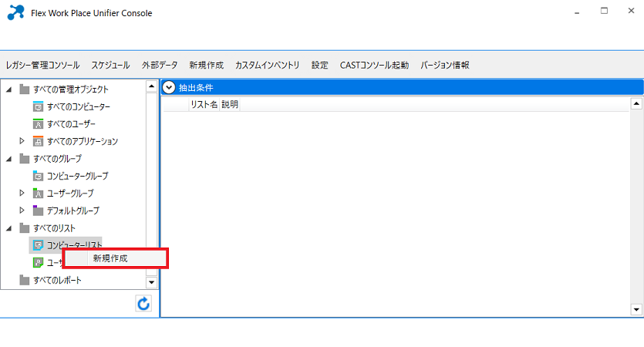Select すべてのユーザー in the tree

pos(71,124)
